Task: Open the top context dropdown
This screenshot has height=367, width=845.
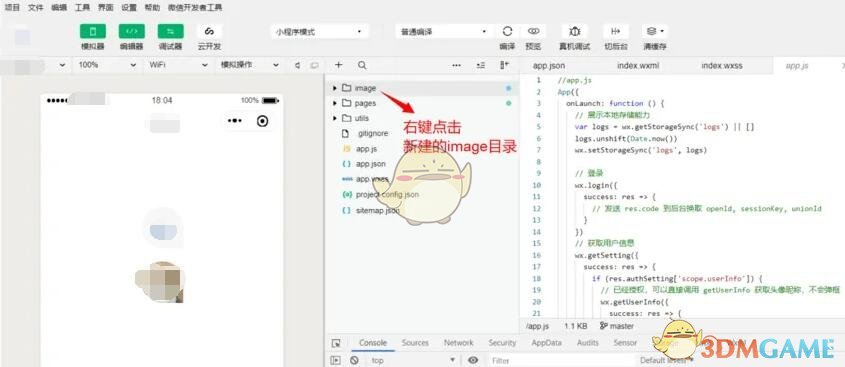Action: tap(413, 360)
